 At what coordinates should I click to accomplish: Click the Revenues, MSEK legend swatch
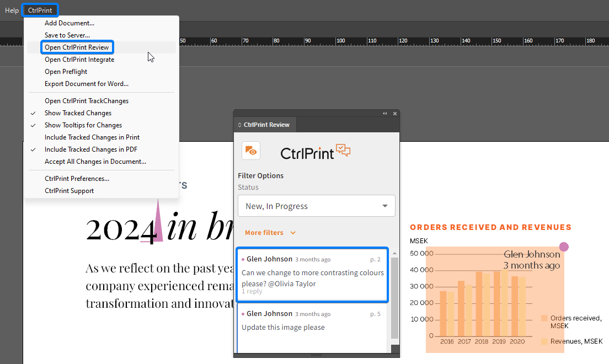pos(544,341)
